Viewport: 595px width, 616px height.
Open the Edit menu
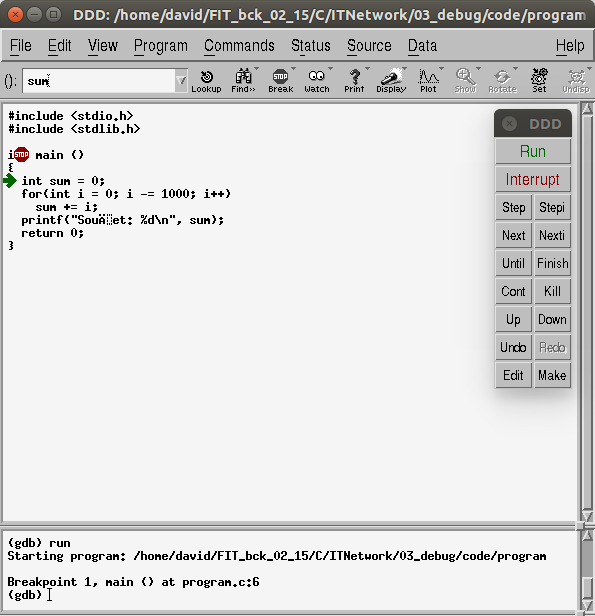coord(59,46)
